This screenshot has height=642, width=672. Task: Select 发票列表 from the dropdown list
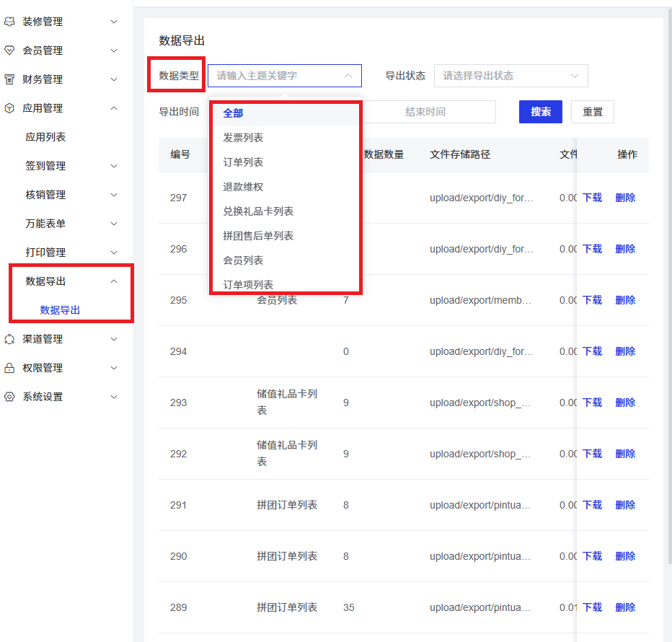tap(243, 138)
